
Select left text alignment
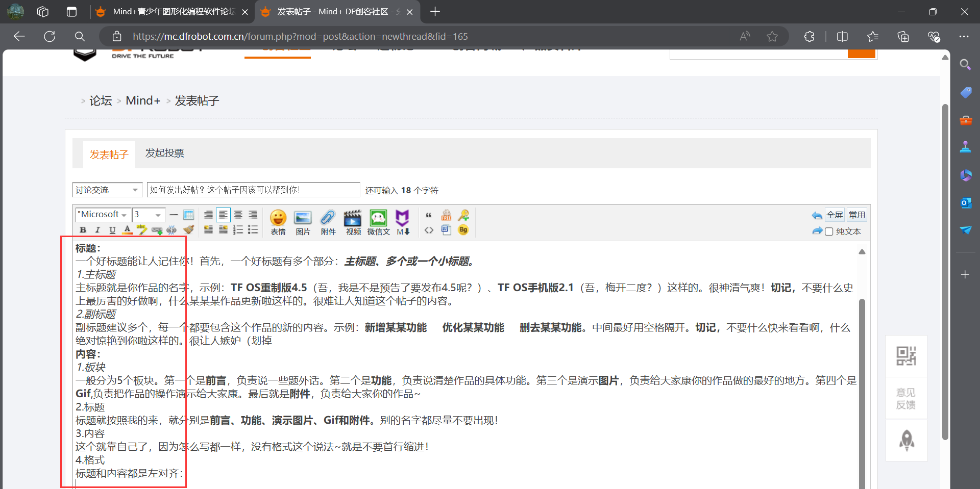pyautogui.click(x=223, y=215)
